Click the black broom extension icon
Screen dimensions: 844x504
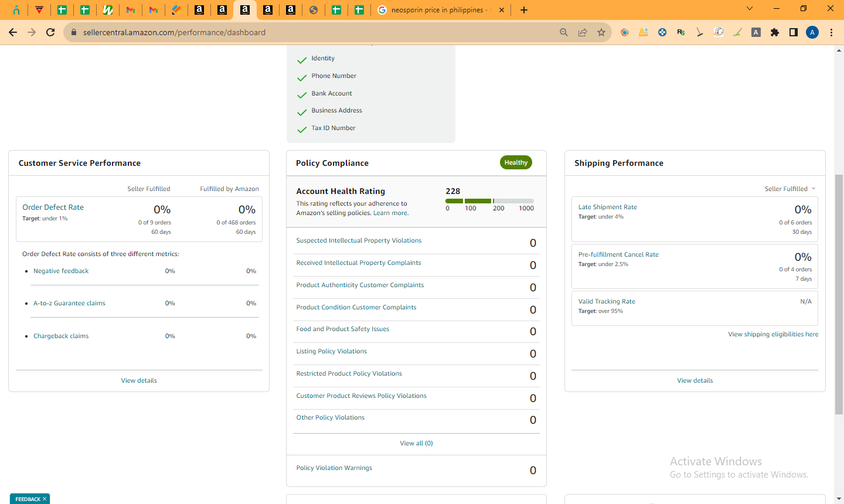(700, 32)
